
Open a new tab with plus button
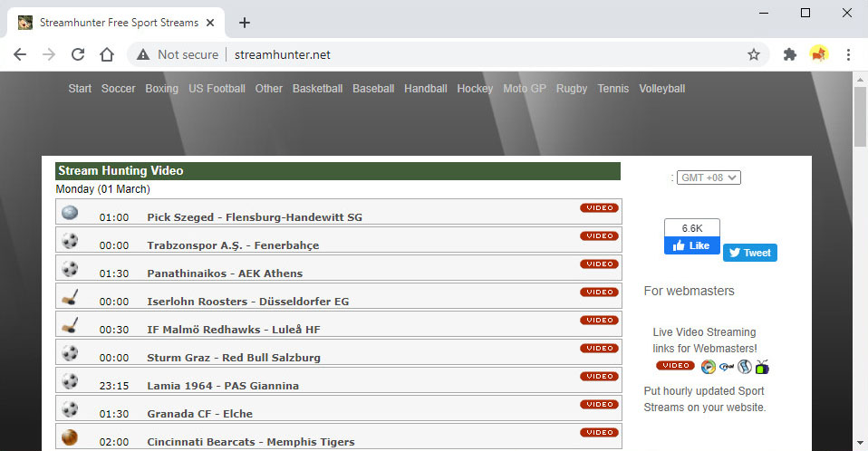point(244,23)
